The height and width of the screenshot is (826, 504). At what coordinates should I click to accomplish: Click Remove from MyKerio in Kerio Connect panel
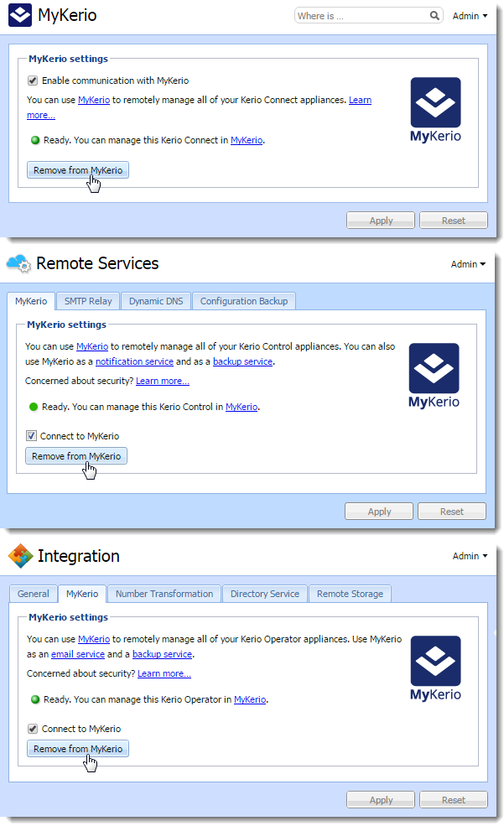click(x=78, y=170)
